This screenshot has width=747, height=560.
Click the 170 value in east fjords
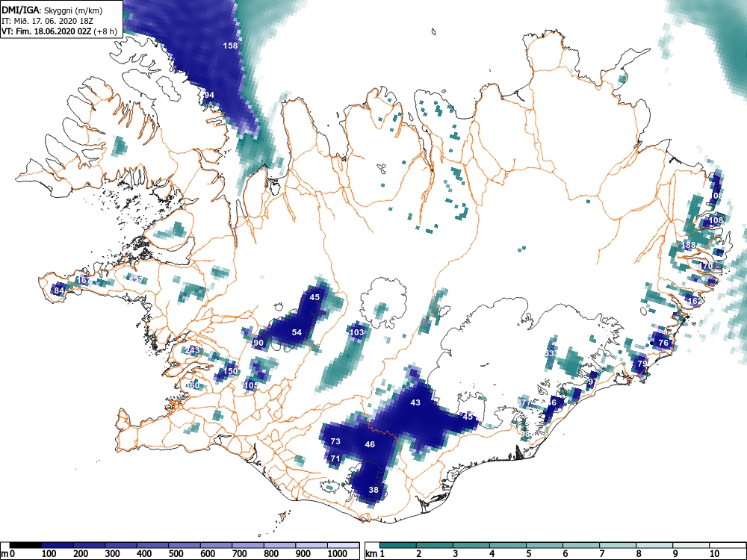pos(706,266)
